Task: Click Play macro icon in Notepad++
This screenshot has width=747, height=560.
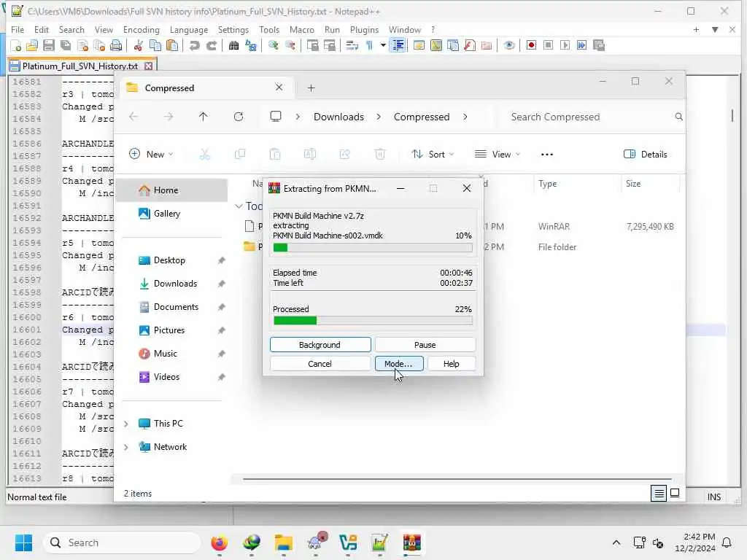Action: tap(565, 45)
